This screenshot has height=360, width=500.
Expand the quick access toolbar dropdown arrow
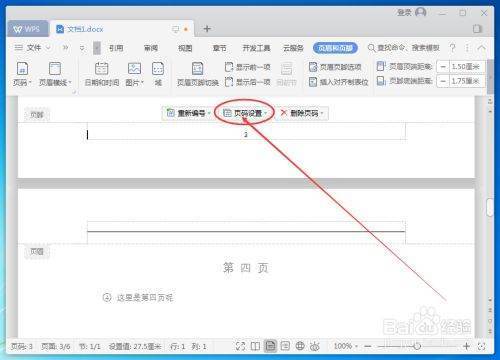(82, 48)
